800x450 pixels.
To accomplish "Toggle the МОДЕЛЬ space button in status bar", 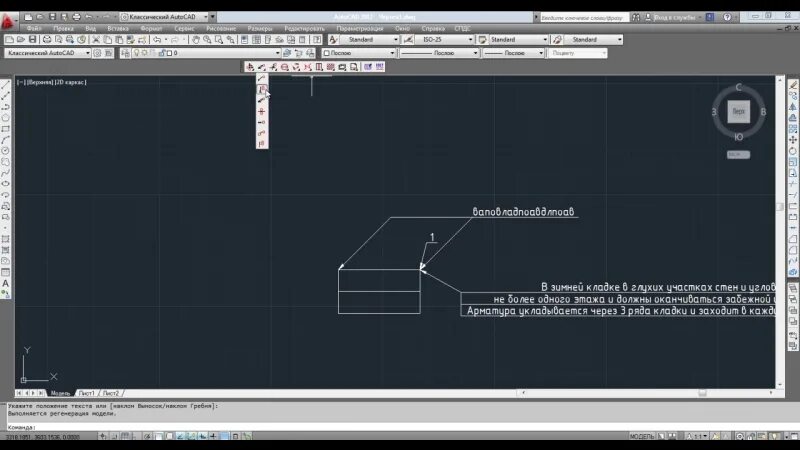I will click(x=642, y=436).
